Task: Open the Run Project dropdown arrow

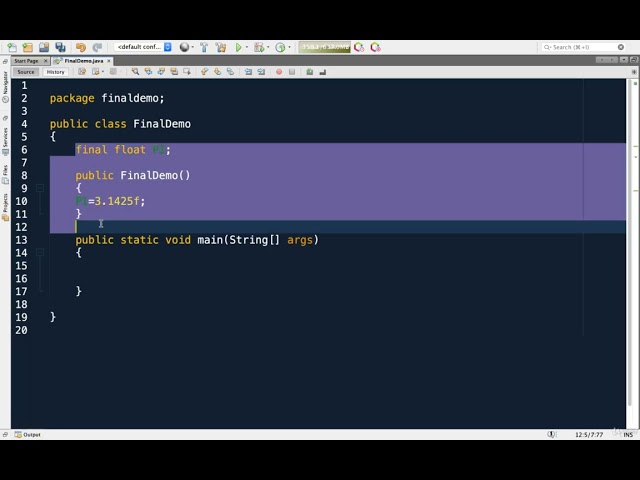Action: (x=247, y=47)
